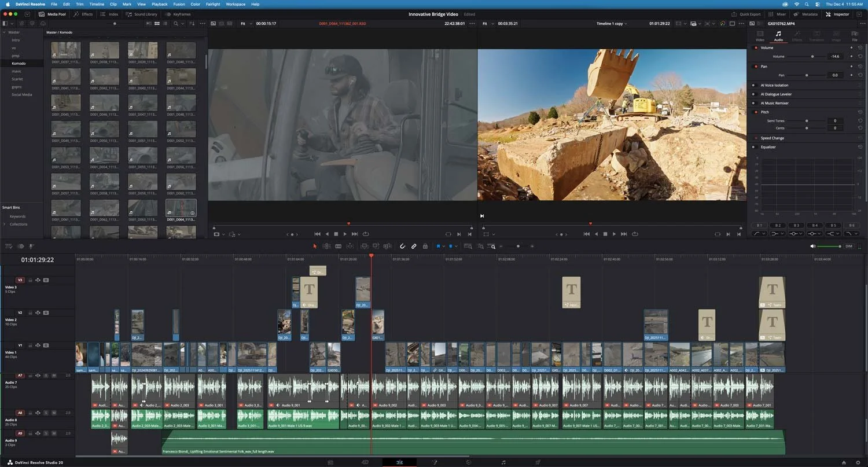868x467 pixels.
Task: Open the Mixer panel
Action: click(x=779, y=14)
